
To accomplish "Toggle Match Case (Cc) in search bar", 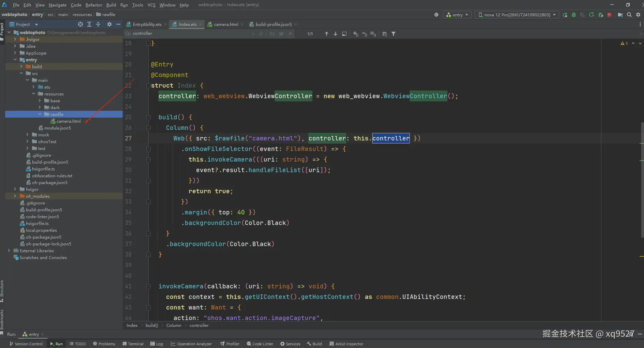I will pyautogui.click(x=272, y=34).
